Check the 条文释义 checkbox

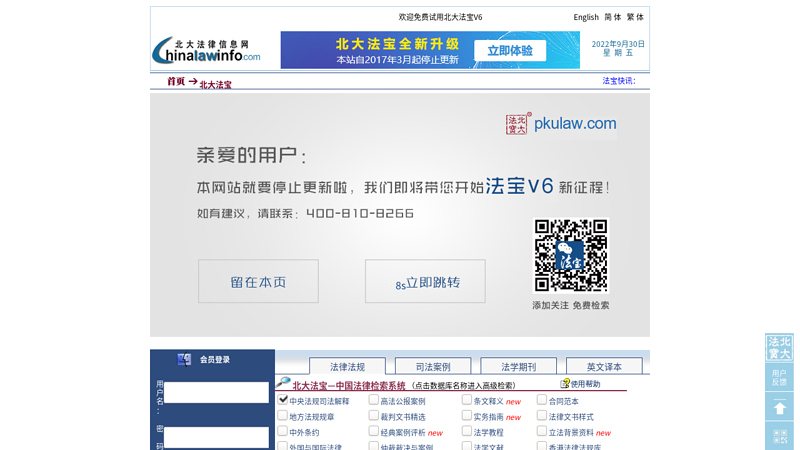pos(466,400)
